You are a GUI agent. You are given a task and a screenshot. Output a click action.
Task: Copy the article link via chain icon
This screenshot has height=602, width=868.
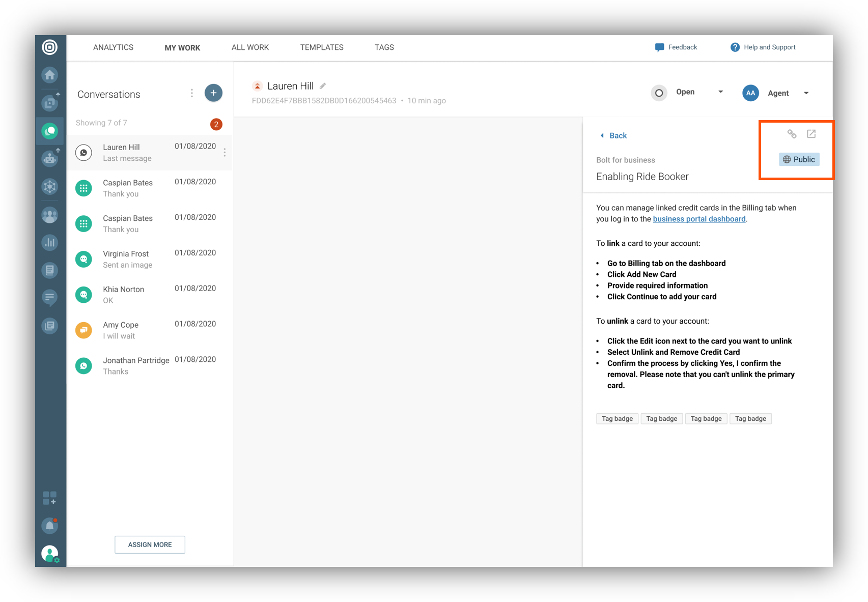(x=792, y=133)
